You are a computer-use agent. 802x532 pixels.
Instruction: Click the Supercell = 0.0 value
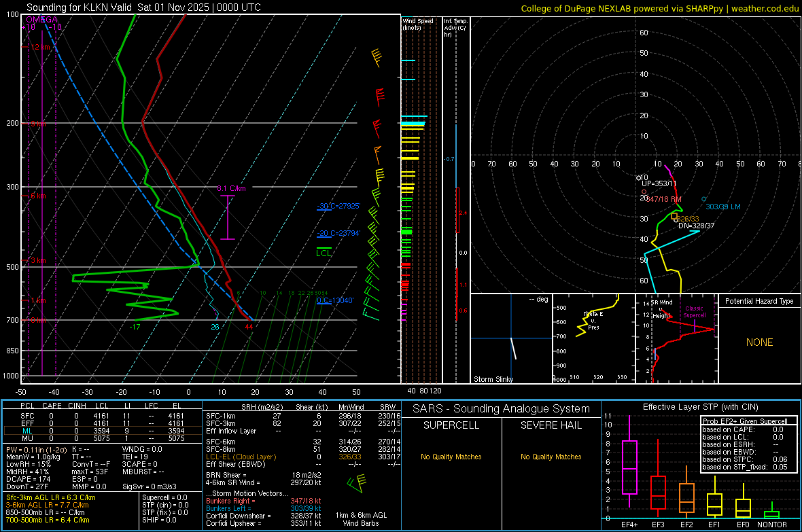[164, 497]
